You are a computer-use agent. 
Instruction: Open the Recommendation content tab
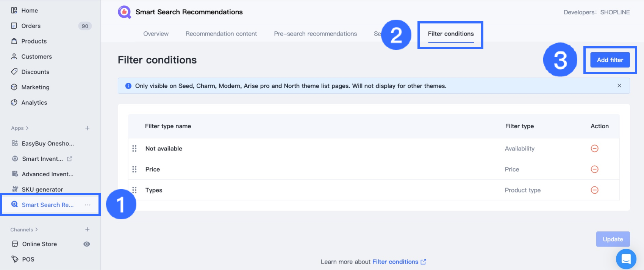pyautogui.click(x=221, y=34)
